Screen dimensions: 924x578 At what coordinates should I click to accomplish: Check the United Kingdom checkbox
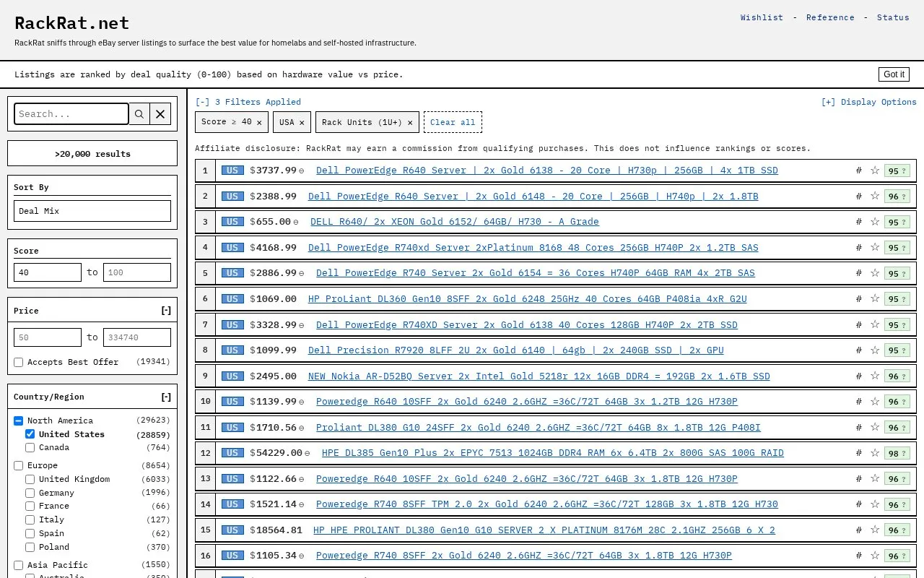pyautogui.click(x=30, y=479)
